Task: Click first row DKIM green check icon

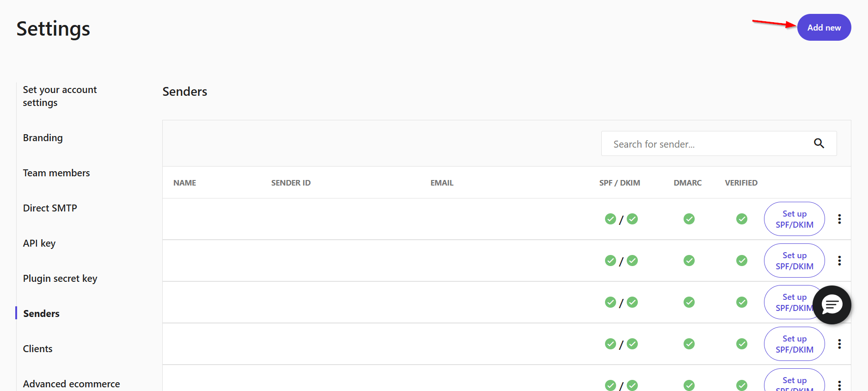Action: [632, 219]
